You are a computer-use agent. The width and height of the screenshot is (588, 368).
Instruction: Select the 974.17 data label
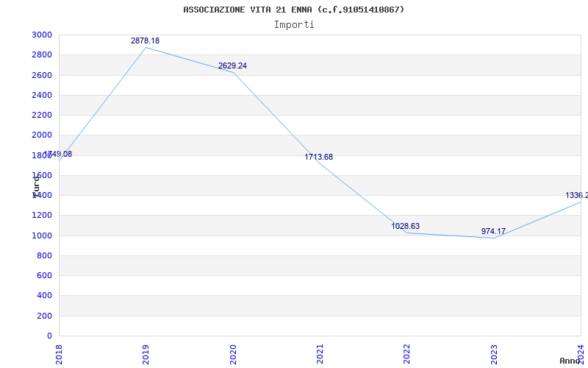[493, 231]
